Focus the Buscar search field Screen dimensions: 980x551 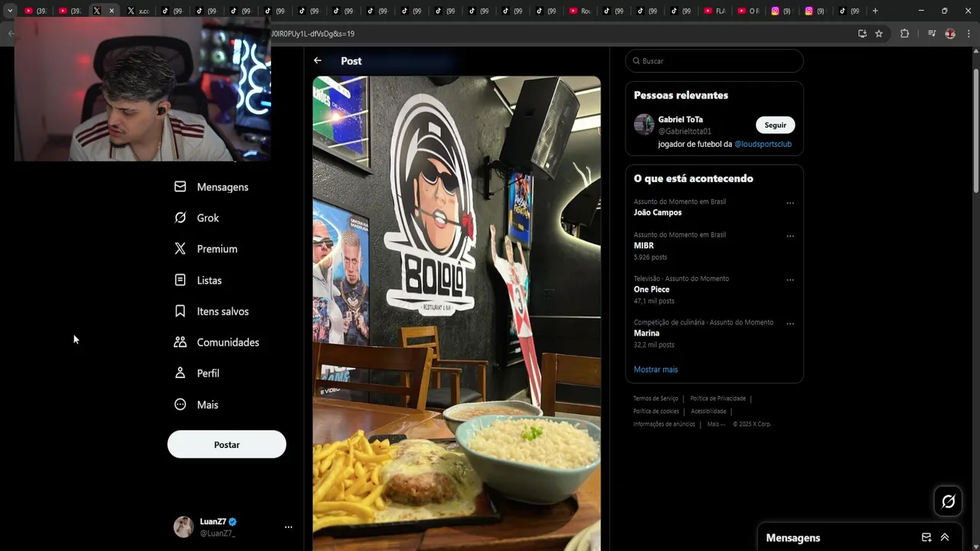714,61
